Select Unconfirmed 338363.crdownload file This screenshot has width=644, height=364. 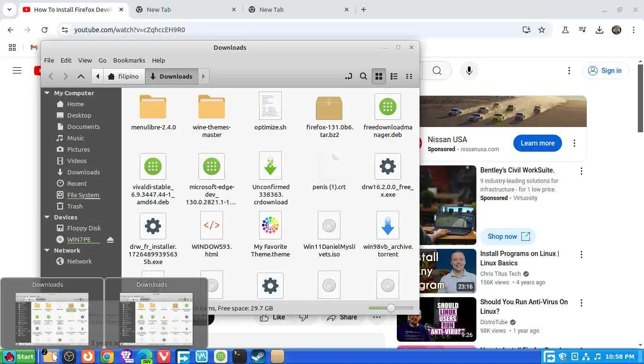click(270, 179)
